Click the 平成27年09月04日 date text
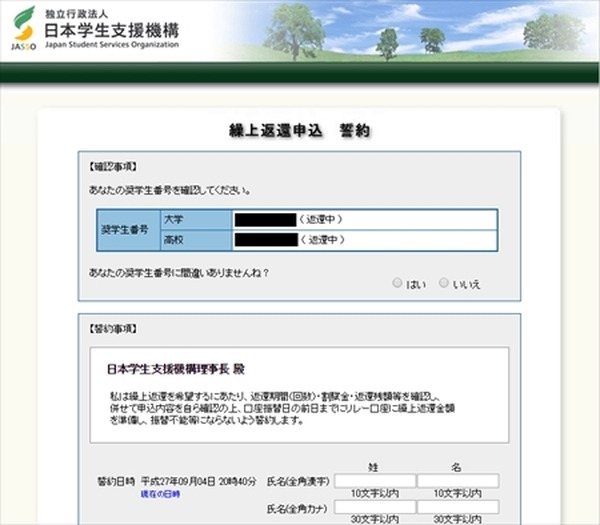Screen dimensions: 600x525 (x=178, y=481)
